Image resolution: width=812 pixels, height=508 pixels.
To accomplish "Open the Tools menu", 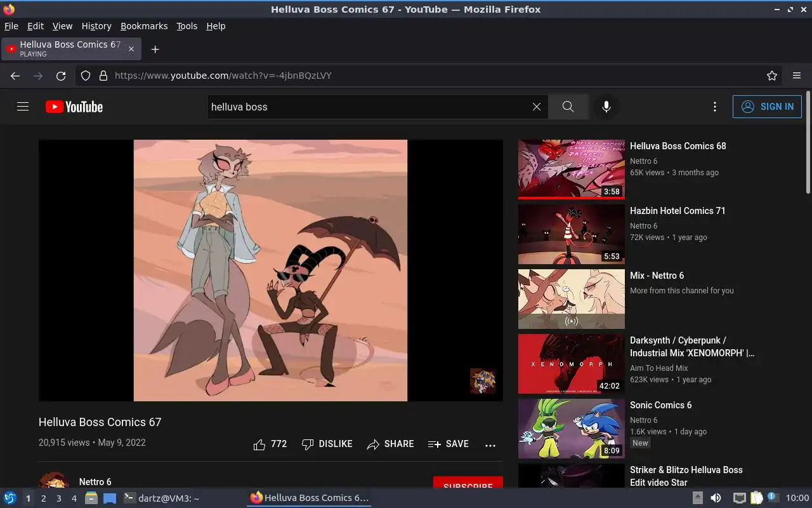I will tap(187, 26).
